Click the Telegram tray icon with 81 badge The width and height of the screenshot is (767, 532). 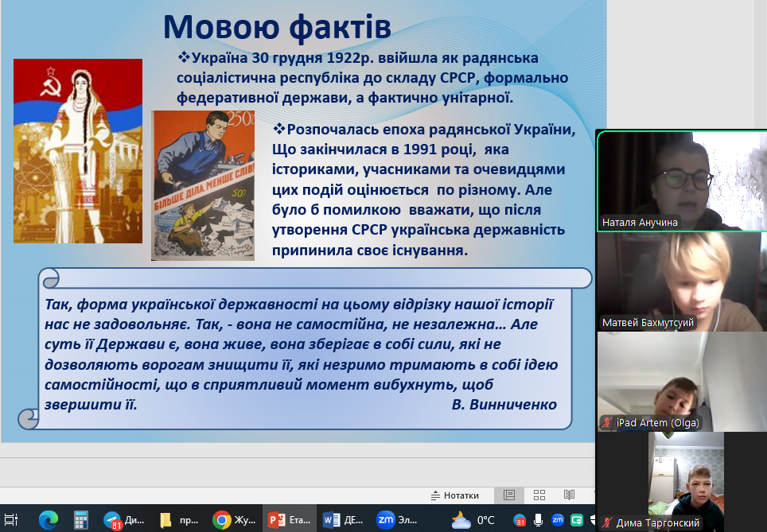(519, 520)
